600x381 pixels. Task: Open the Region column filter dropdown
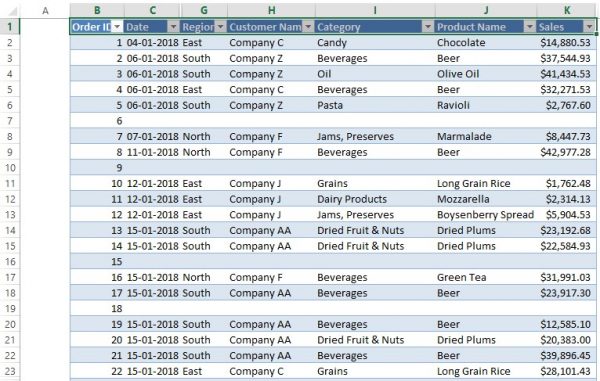(x=220, y=27)
